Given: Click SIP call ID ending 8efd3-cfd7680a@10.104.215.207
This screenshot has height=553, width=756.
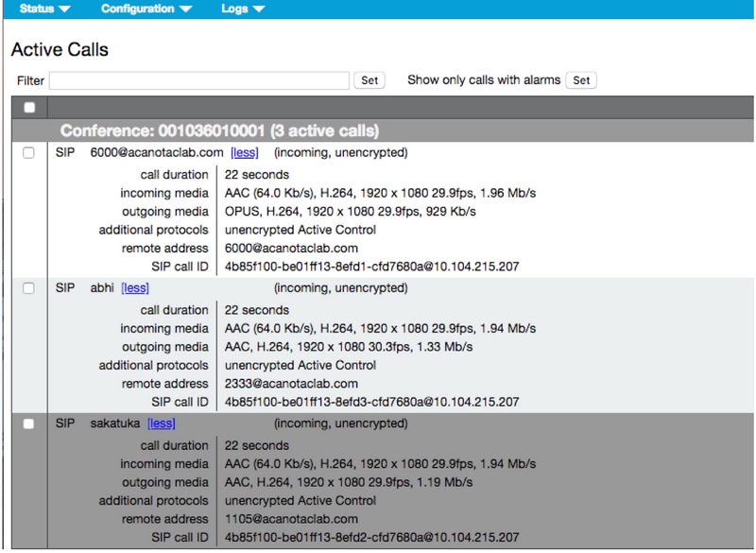Looking at the screenshot, I should [371, 402].
